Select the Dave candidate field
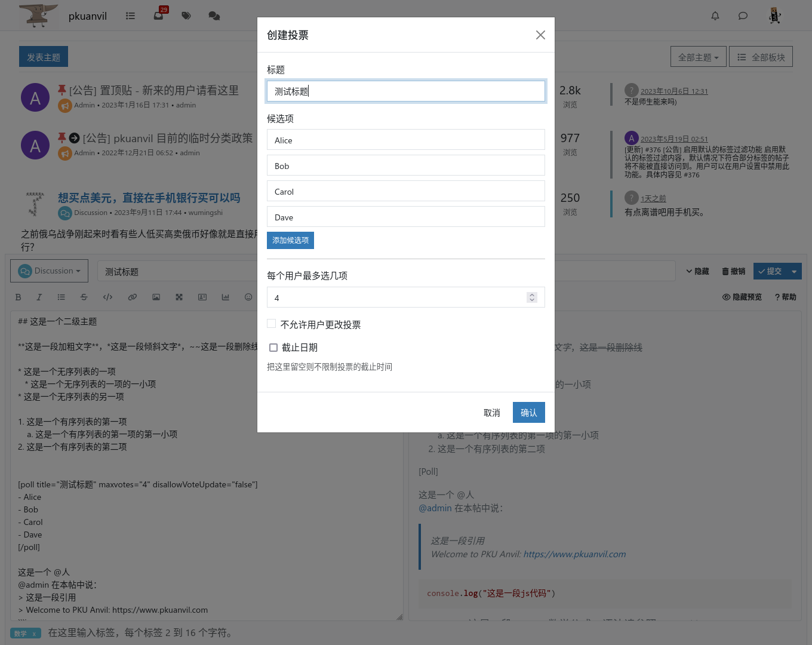 [406, 217]
